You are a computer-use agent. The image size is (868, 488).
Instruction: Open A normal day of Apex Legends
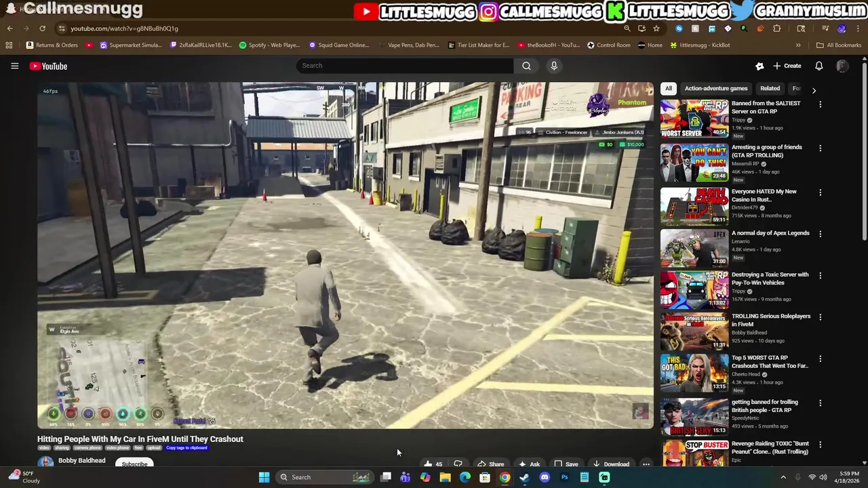coord(770,233)
